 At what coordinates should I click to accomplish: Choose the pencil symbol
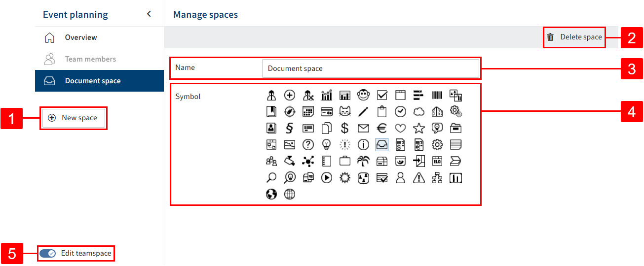pyautogui.click(x=363, y=112)
